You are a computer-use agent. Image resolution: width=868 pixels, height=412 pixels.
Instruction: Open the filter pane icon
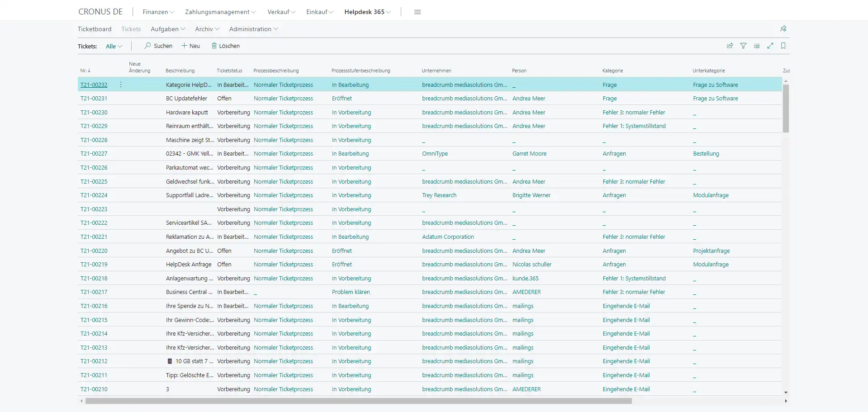pyautogui.click(x=743, y=46)
